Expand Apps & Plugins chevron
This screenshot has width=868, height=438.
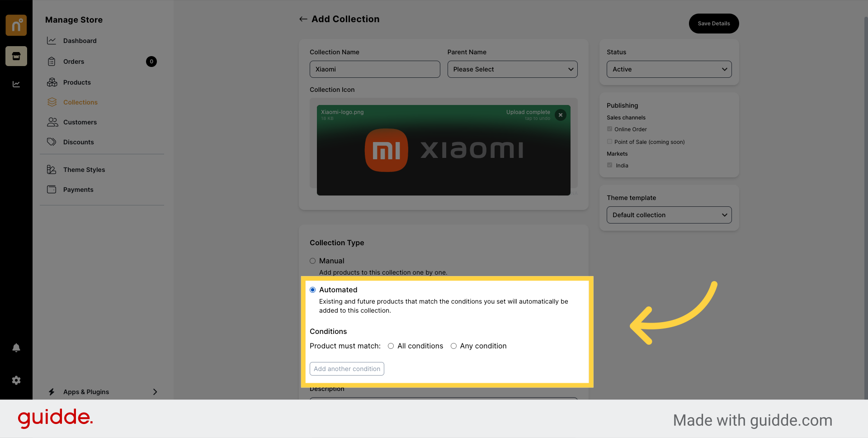click(x=155, y=392)
